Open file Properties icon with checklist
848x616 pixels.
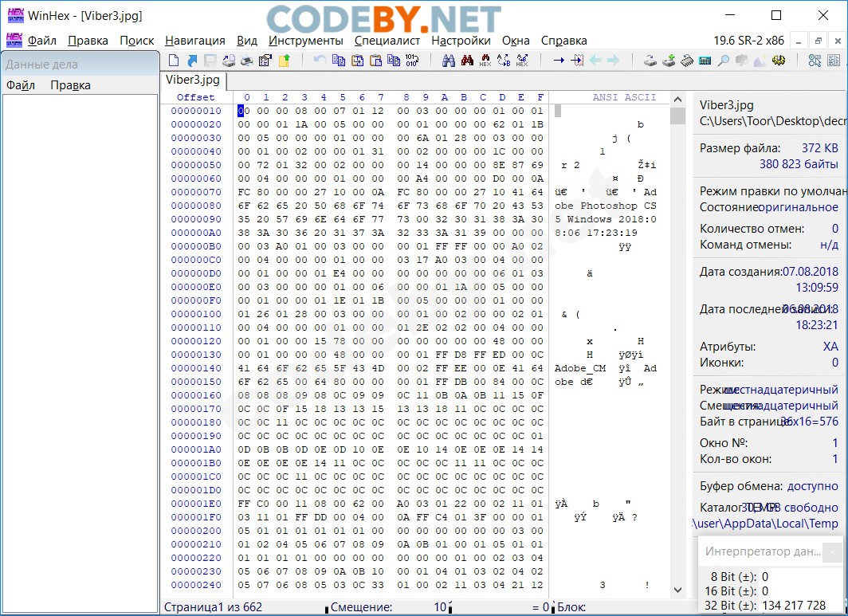(265, 60)
